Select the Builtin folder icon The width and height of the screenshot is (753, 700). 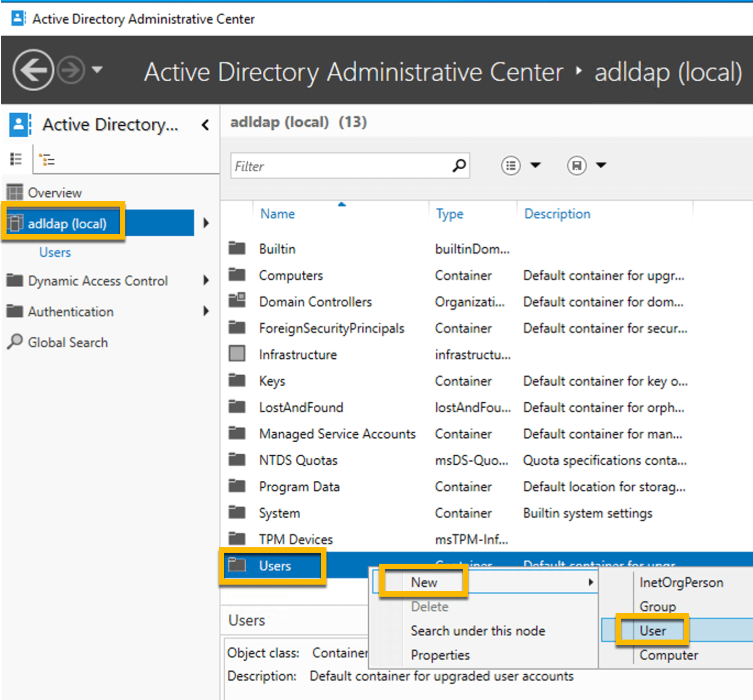click(x=237, y=248)
